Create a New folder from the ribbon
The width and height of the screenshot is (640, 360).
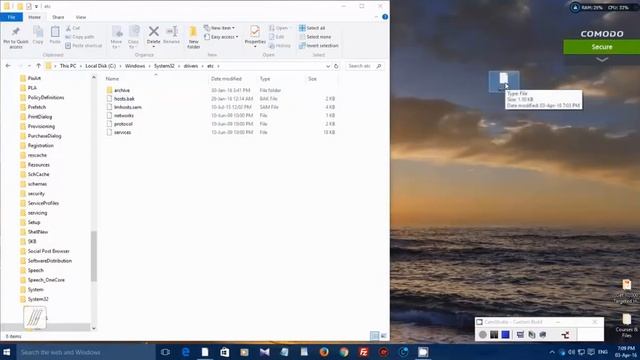click(193, 37)
